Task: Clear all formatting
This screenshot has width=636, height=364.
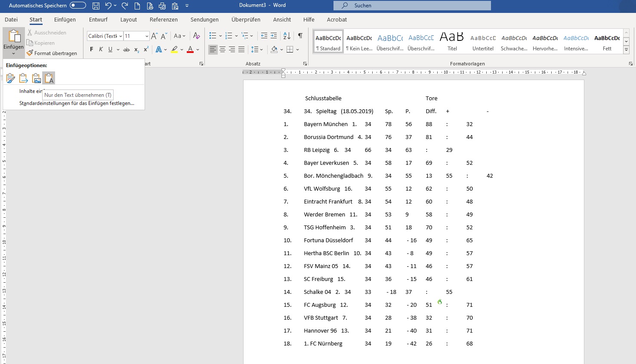Action: [x=196, y=36]
